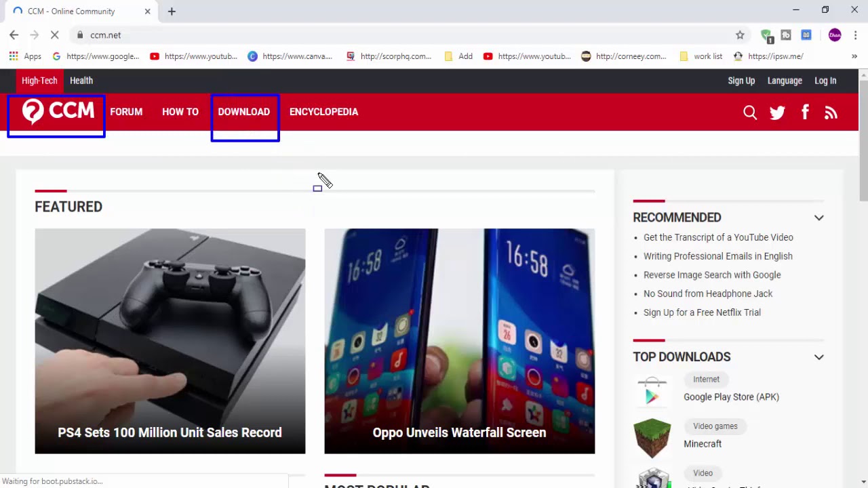Viewport: 868px width, 488px height.
Task: Open the PS4 Sets 100 Million article
Action: click(170, 341)
